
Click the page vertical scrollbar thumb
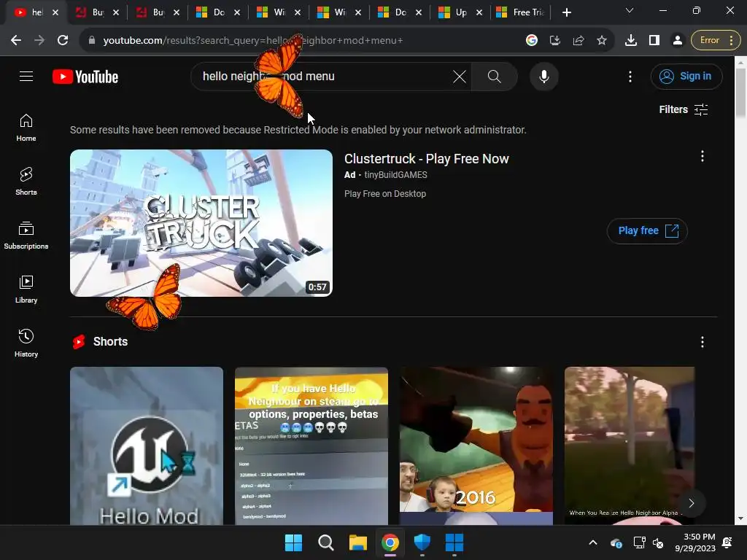[x=740, y=93]
